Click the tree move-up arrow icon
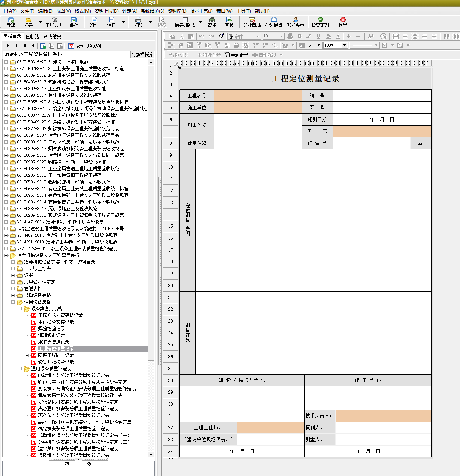The height and width of the screenshot is (476, 460). 16,46
